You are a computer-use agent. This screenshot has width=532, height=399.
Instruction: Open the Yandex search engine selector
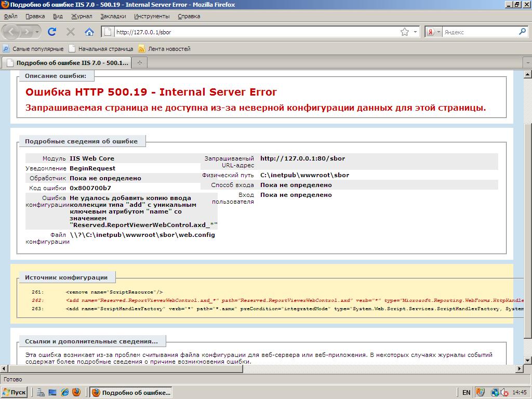pyautogui.click(x=434, y=32)
